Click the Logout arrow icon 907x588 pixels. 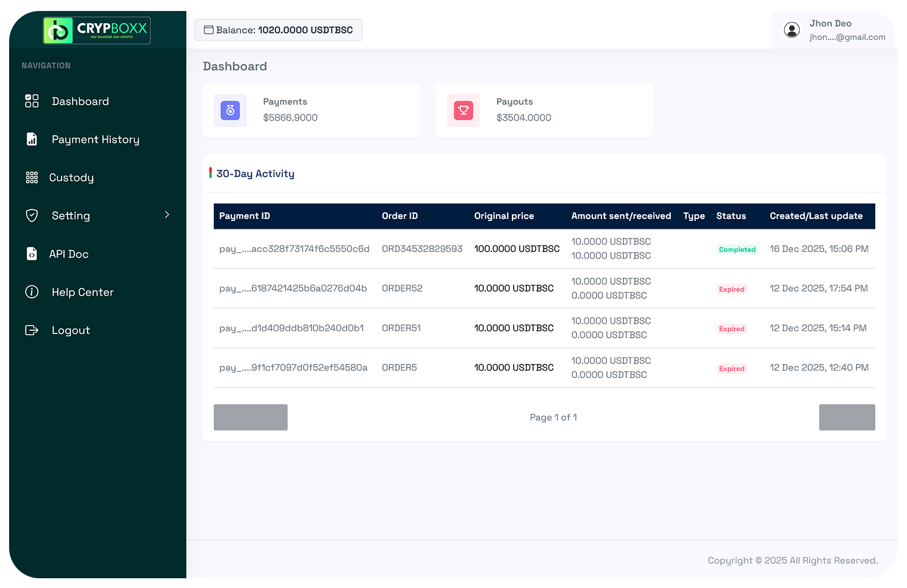[x=32, y=330]
